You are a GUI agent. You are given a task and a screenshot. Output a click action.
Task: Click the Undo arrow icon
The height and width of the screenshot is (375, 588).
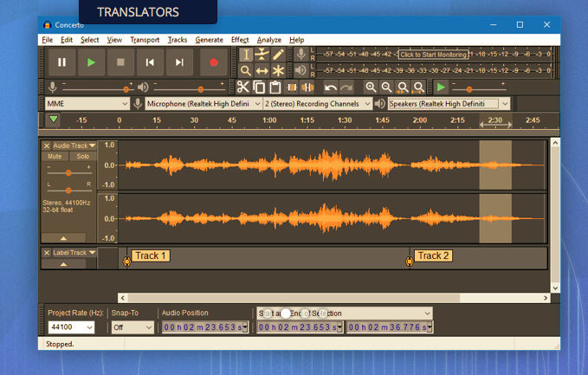tap(331, 87)
